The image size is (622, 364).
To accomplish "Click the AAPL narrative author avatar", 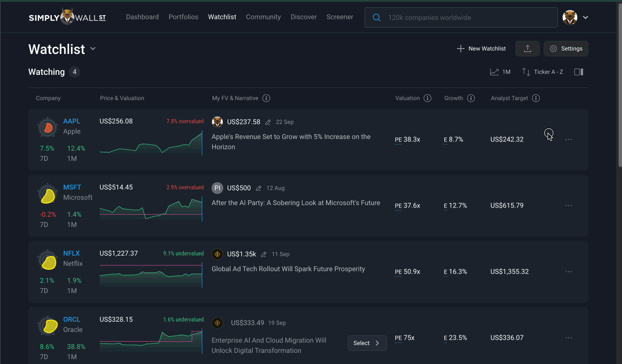I will pos(217,122).
